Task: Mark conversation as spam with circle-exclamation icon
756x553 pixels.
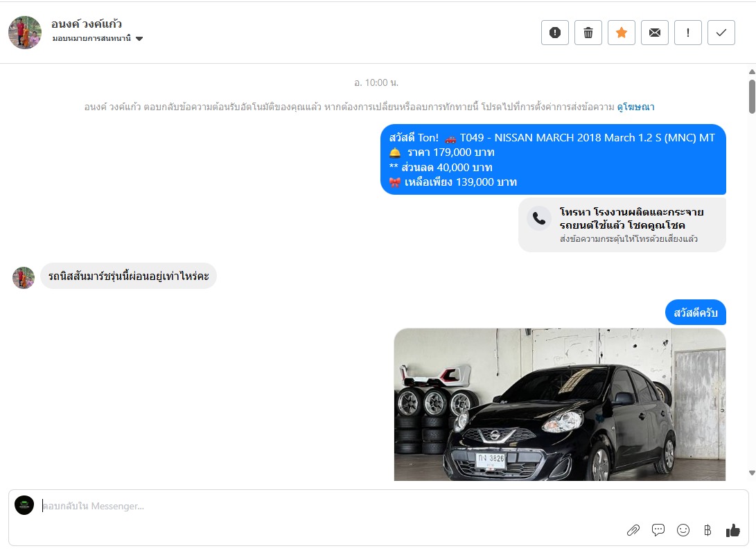Action: pos(555,33)
